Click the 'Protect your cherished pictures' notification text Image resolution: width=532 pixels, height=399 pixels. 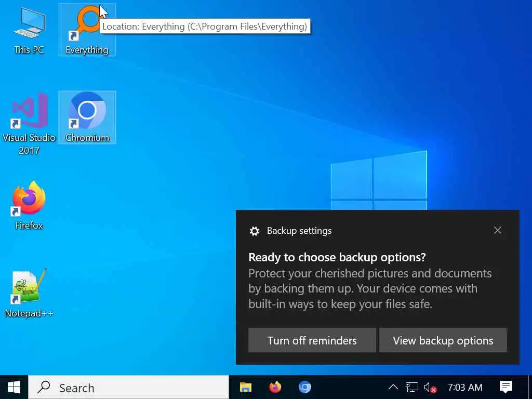tap(370, 288)
